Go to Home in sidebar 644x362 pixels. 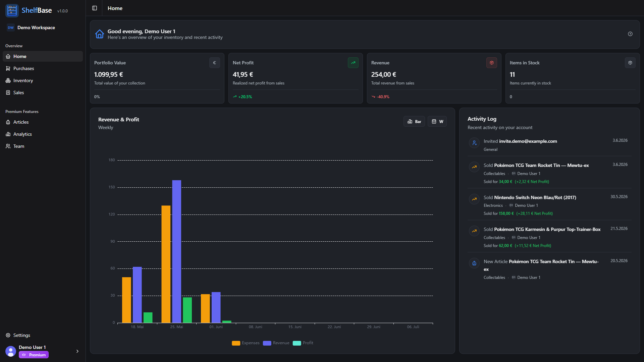tap(43, 56)
